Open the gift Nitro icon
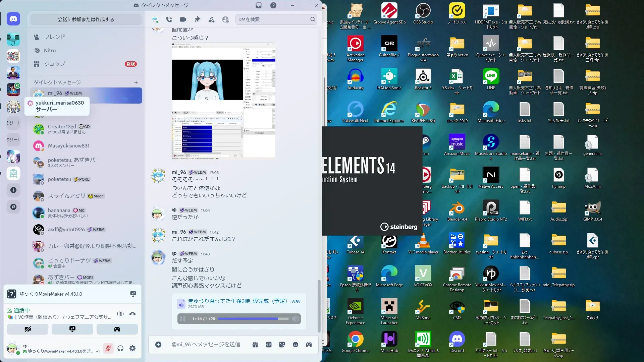Viewport: 644px width, 362px height. point(255,345)
